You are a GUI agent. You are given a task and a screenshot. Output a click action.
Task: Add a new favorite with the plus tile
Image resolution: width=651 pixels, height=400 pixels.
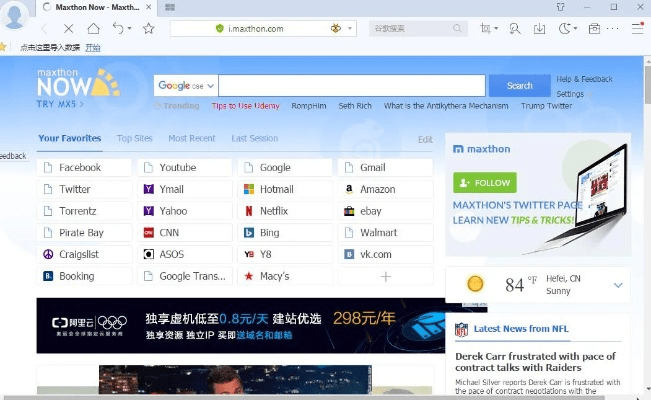coord(385,276)
